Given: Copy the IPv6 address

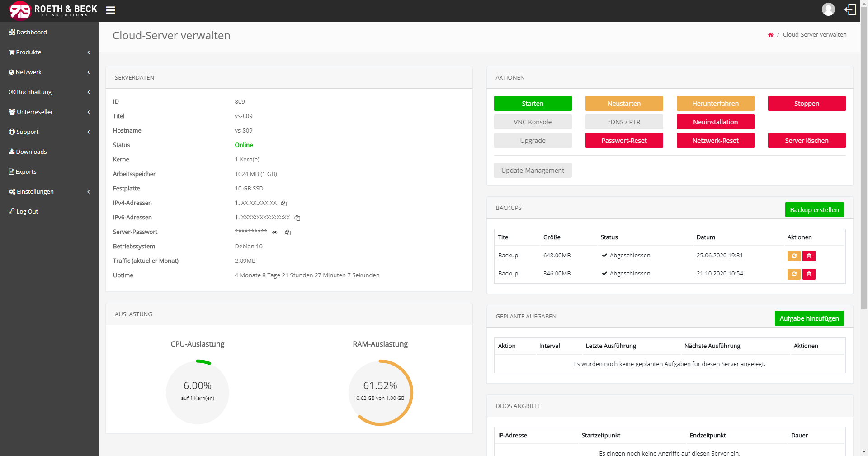Looking at the screenshot, I should pyautogui.click(x=297, y=218).
